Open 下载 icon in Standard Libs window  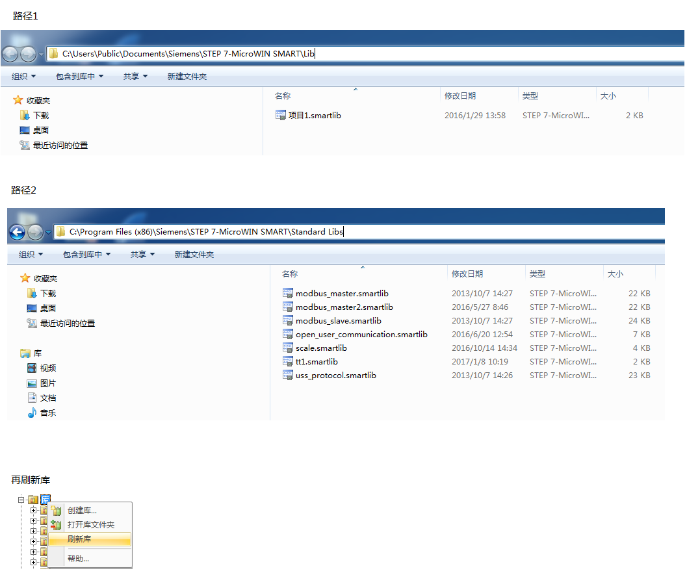pyautogui.click(x=32, y=293)
